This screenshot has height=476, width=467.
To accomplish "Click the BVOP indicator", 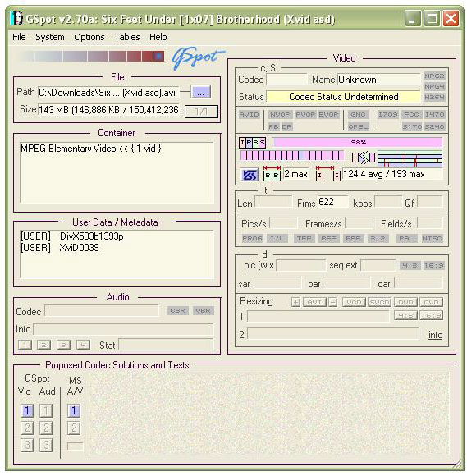I will click(328, 114).
